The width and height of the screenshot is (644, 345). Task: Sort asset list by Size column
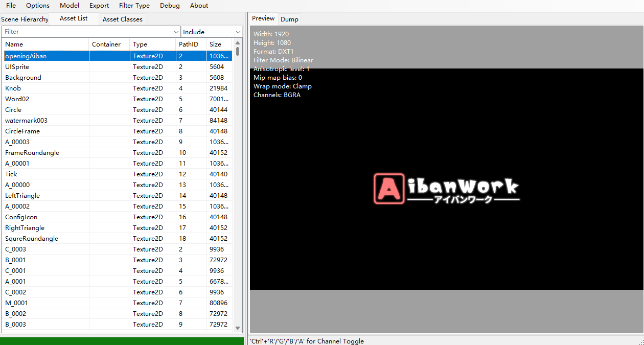click(x=219, y=44)
